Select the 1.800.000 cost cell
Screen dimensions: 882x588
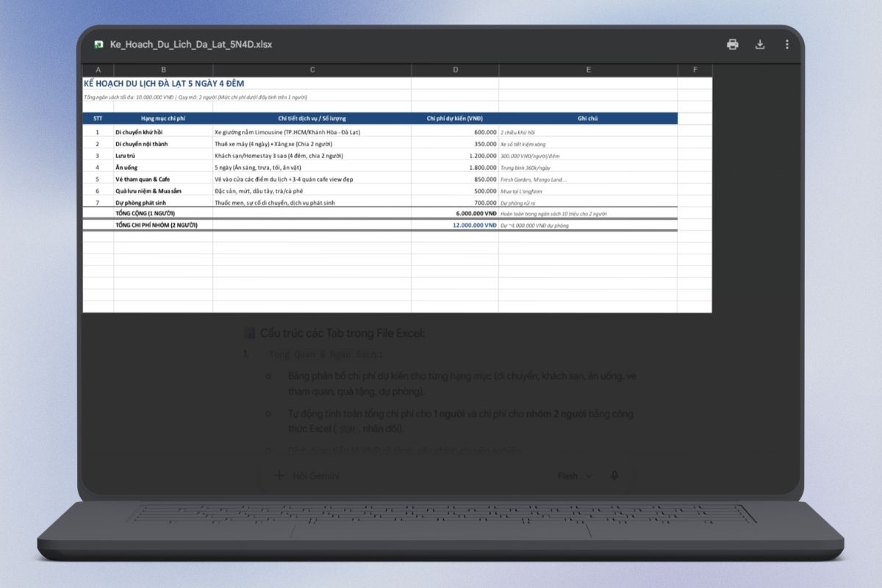pyautogui.click(x=455, y=168)
